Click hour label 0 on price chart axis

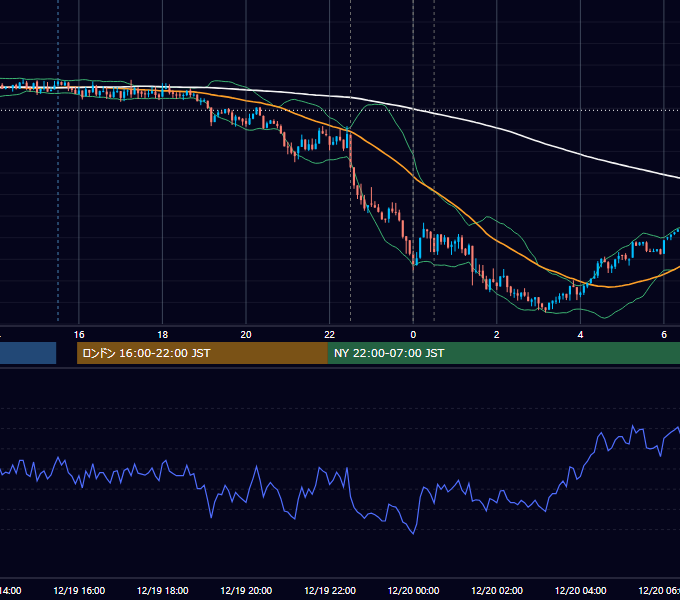(x=413, y=334)
